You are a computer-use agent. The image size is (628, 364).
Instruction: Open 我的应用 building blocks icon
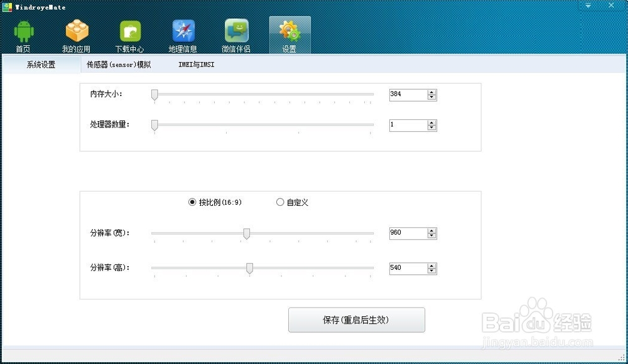[77, 31]
